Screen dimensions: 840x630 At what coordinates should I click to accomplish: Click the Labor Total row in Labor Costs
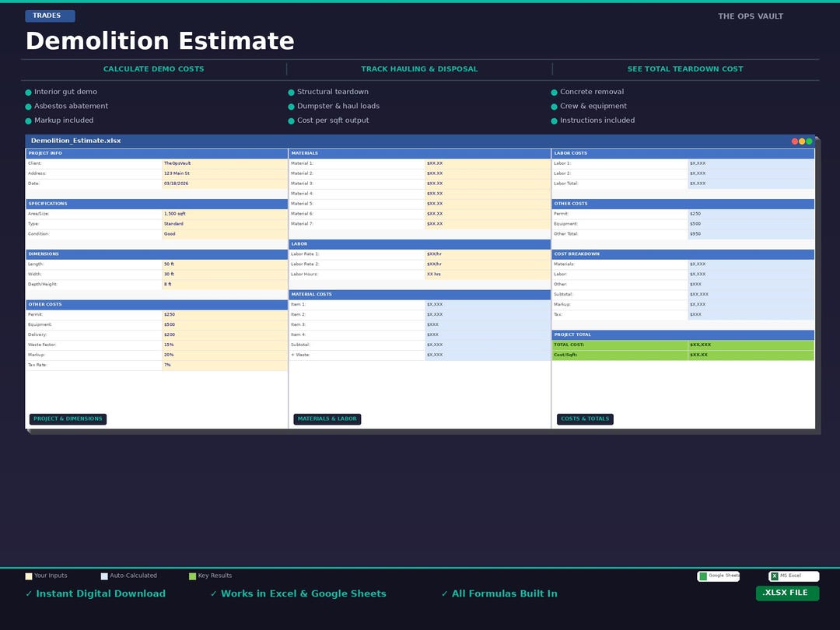coord(683,184)
